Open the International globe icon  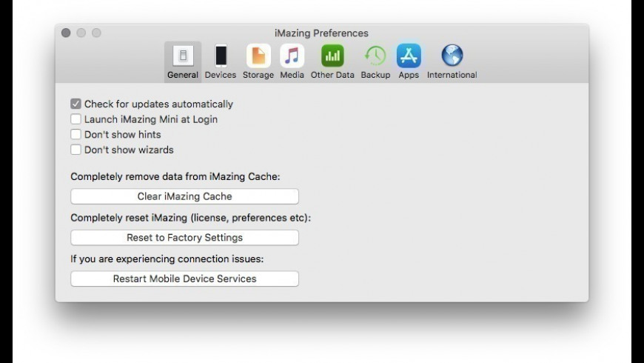pos(452,56)
